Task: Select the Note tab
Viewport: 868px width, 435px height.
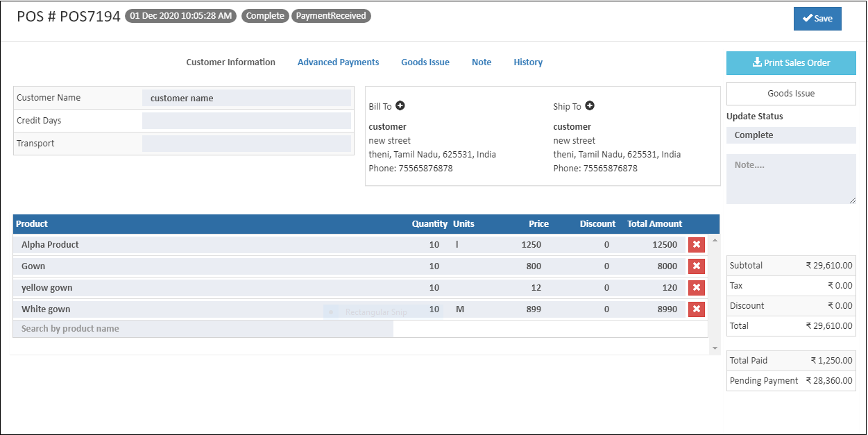Action: click(482, 62)
